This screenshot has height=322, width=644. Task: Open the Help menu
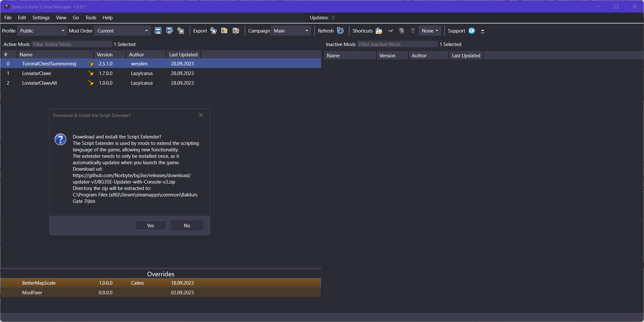(x=108, y=18)
